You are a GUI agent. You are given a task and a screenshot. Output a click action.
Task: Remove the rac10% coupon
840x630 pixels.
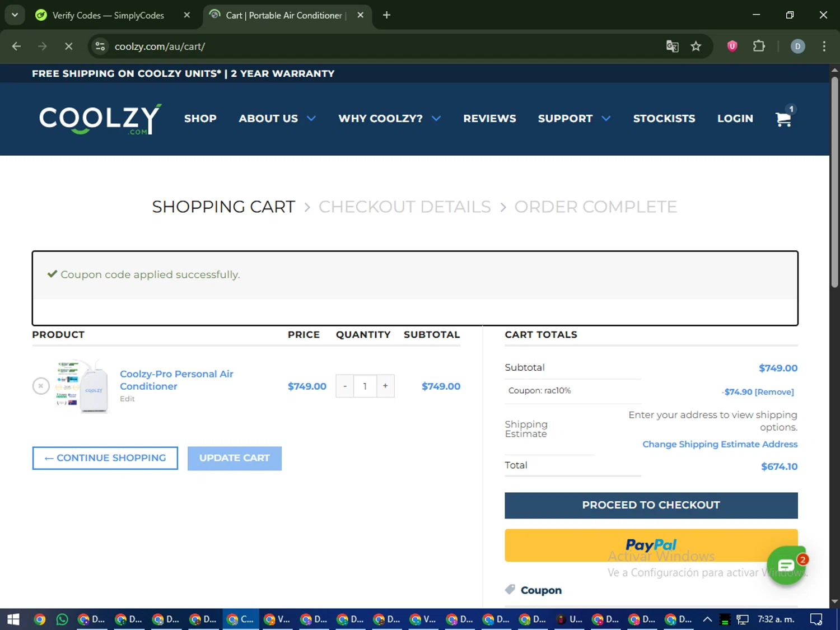774,392
